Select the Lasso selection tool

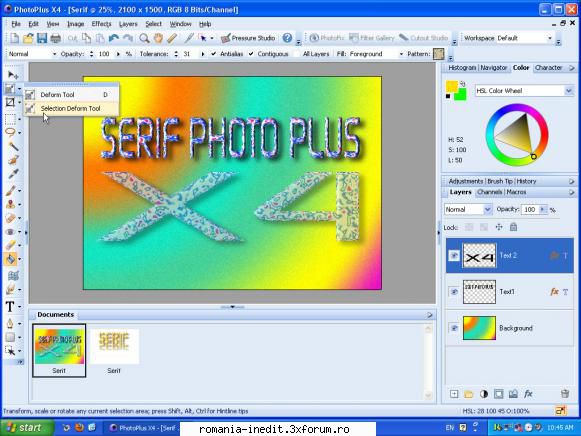click(x=10, y=132)
